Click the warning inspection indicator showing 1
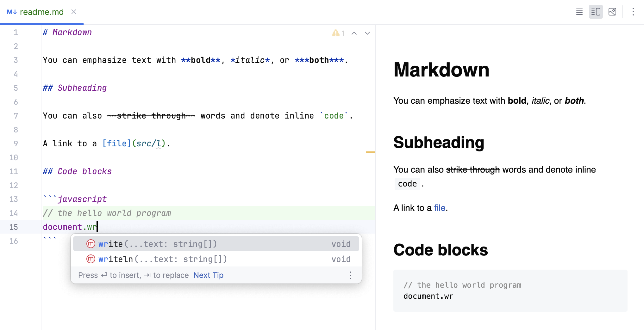This screenshot has height=330, width=644. 338,33
